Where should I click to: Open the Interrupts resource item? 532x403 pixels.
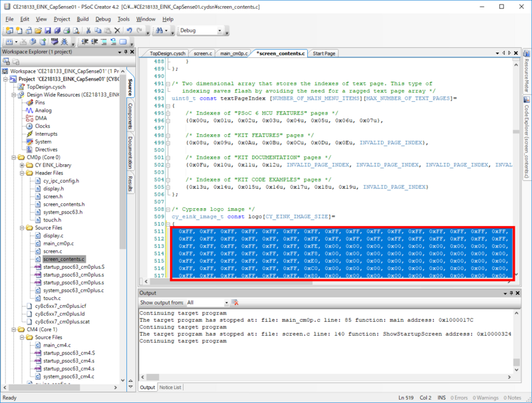pyautogui.click(x=46, y=134)
